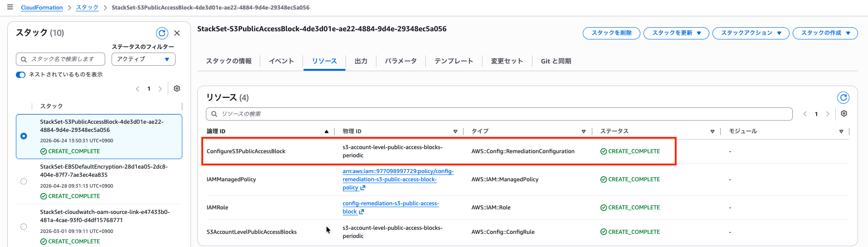Sort by タイプ column arrow
This screenshot has width=868, height=247.
(x=584, y=131)
